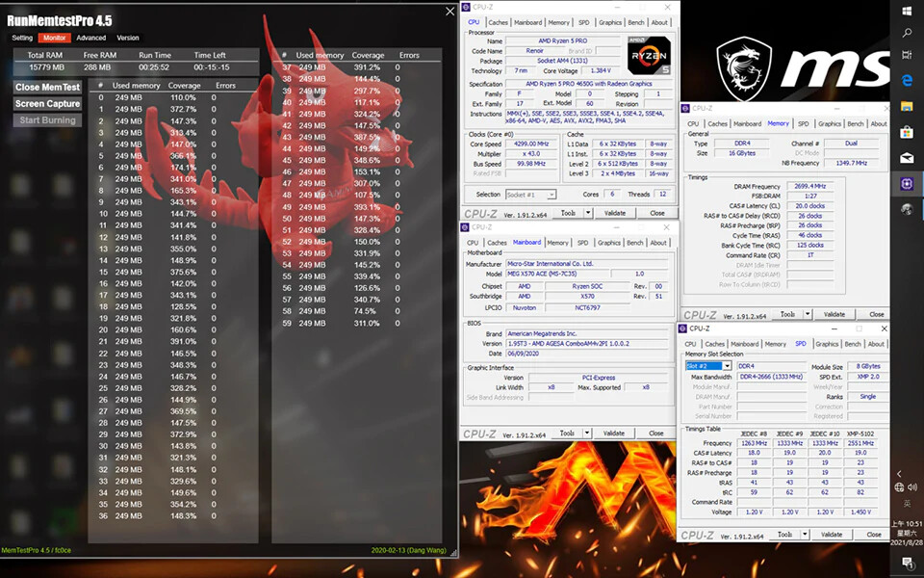
Task: Click the taskbar clock and date
Action: coord(906,531)
